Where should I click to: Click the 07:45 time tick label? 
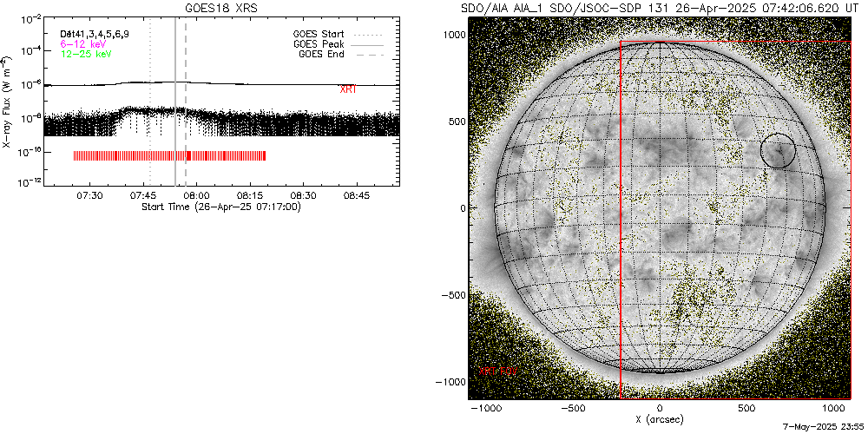pyautogui.click(x=143, y=196)
